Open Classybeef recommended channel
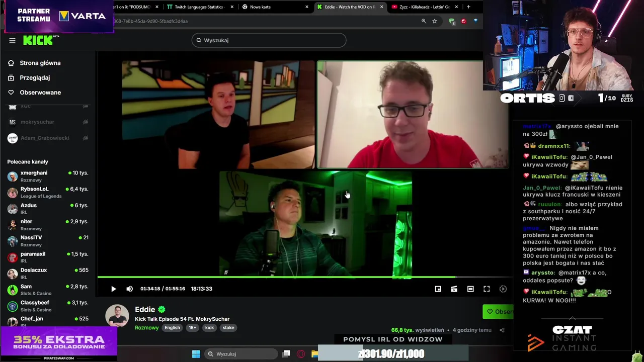The image size is (644, 362). (x=48, y=306)
